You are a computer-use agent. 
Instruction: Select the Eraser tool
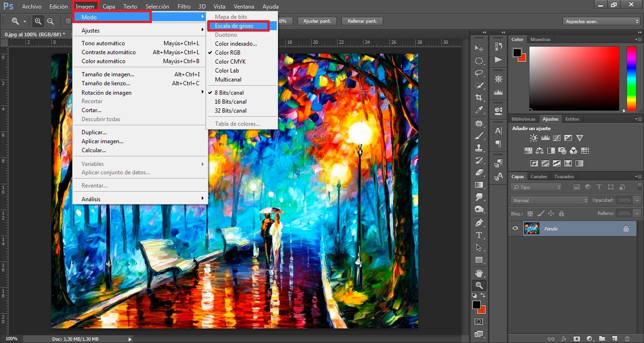pos(479,172)
